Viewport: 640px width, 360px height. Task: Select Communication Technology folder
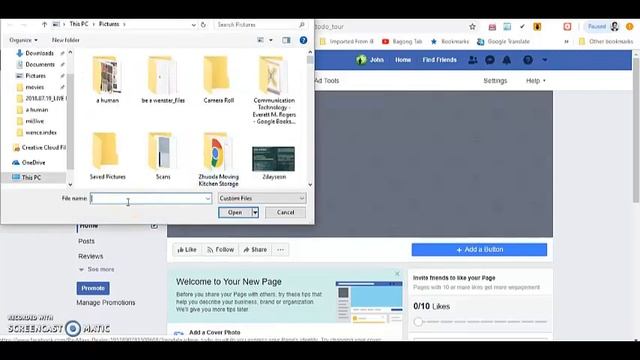[274, 90]
